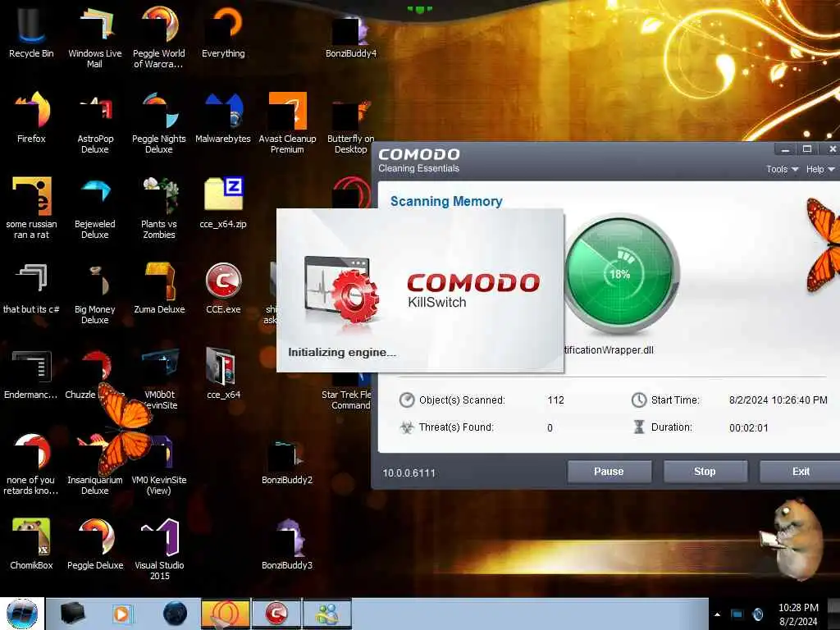Select the Visual Studio 2015 icon
This screenshot has width=840, height=630.
point(159,549)
